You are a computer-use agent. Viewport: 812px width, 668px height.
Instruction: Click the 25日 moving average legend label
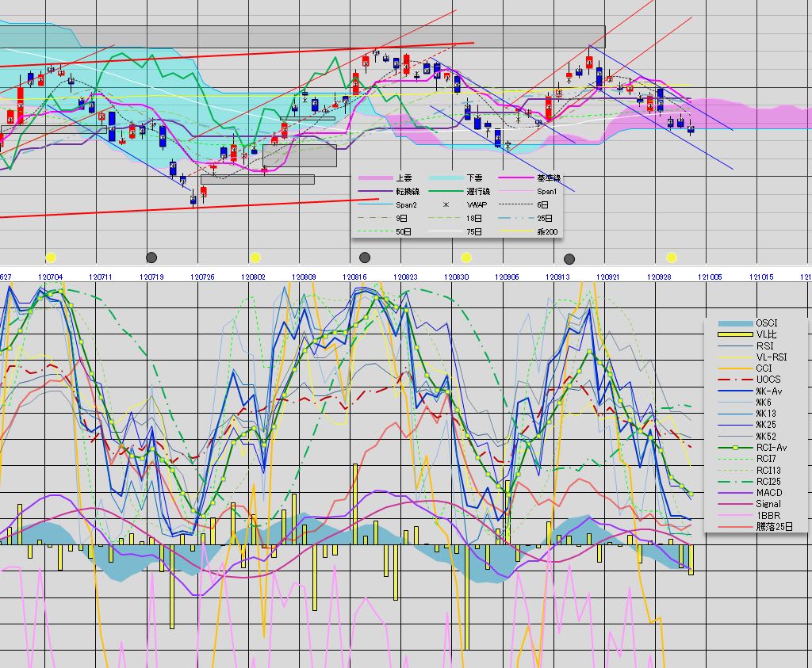(x=544, y=219)
